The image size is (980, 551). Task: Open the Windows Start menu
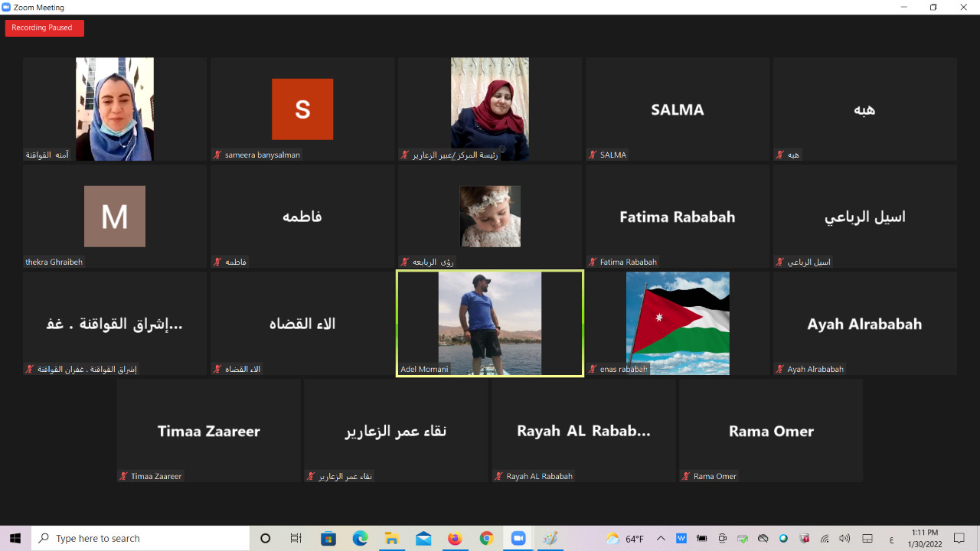[x=15, y=539]
